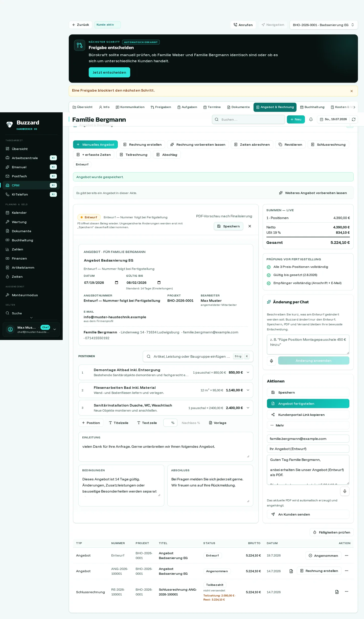This screenshot has height=619, width=364.
Task: Close the Entwurf editor with the X icon
Action: [x=250, y=226]
